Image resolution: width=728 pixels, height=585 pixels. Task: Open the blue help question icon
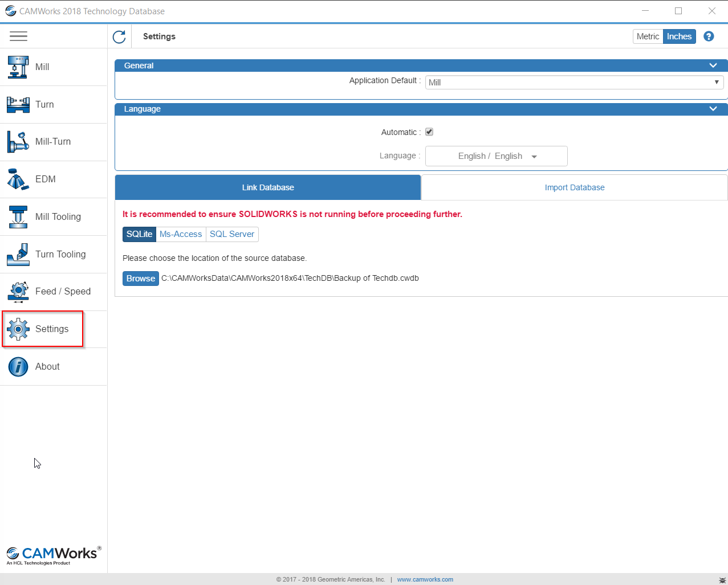coord(709,36)
